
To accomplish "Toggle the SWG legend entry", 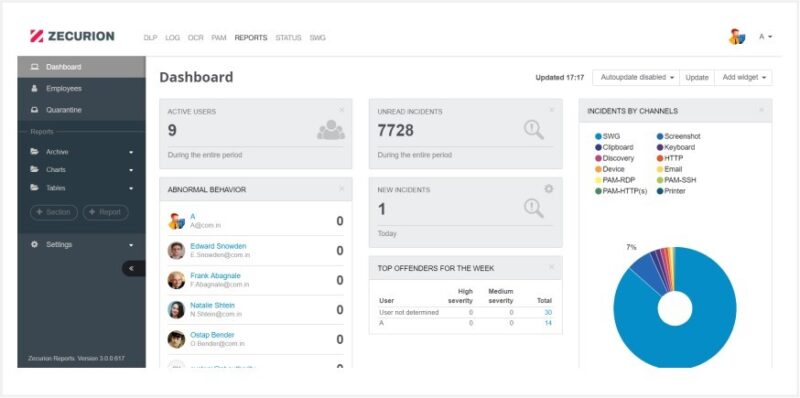I will [x=608, y=136].
